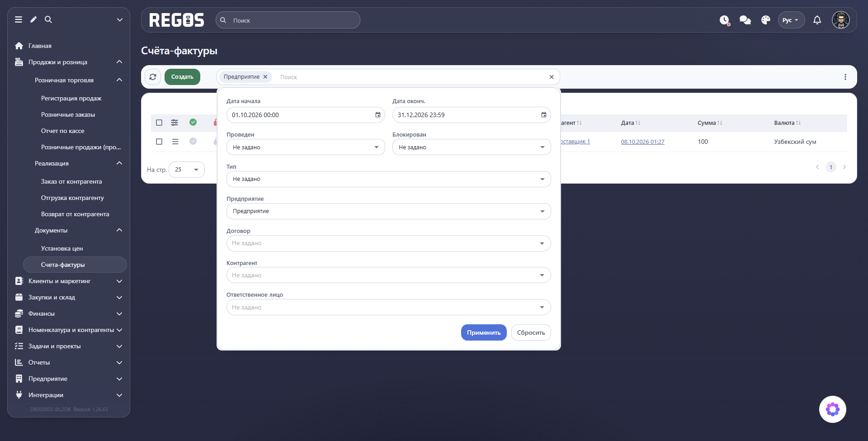868x441 pixels.
Task: Click the refresh list icon
Action: coord(153,77)
